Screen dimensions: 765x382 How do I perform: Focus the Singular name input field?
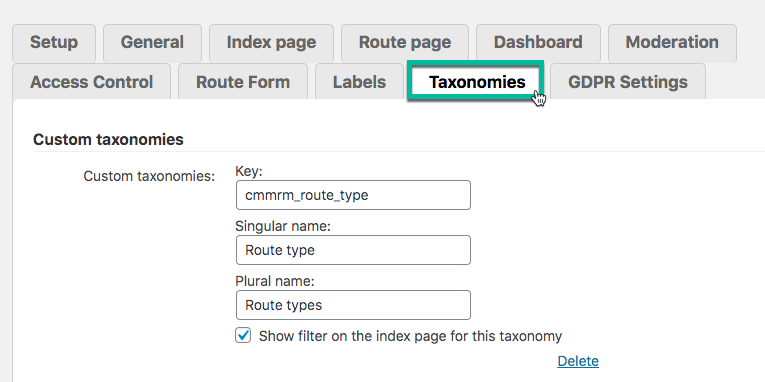pos(353,250)
